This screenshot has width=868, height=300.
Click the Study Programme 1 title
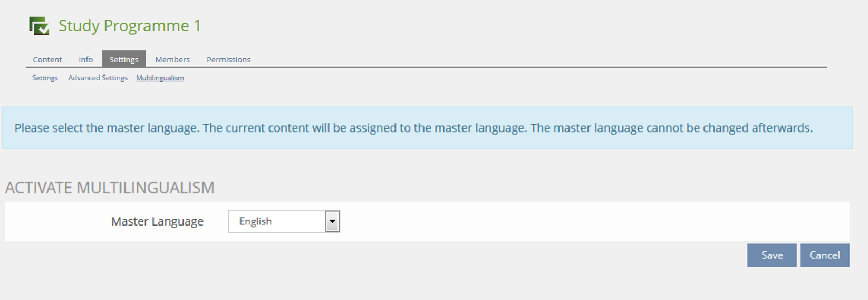coord(130,26)
